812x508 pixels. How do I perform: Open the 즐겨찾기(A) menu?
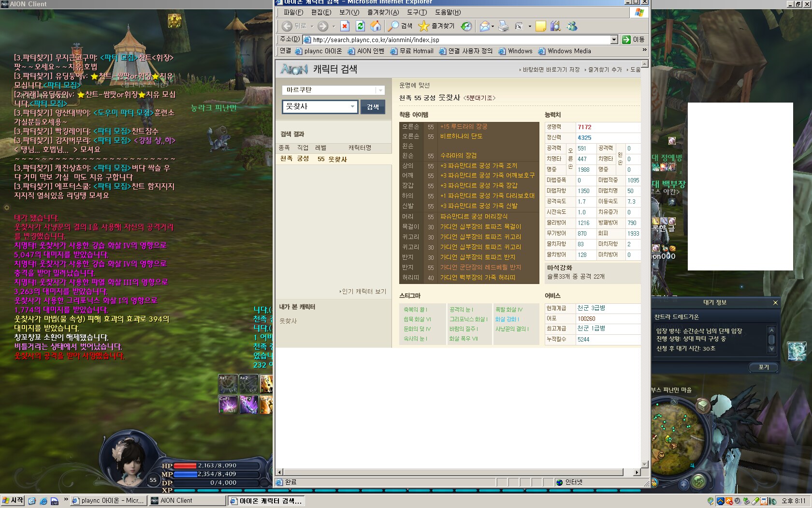point(383,12)
